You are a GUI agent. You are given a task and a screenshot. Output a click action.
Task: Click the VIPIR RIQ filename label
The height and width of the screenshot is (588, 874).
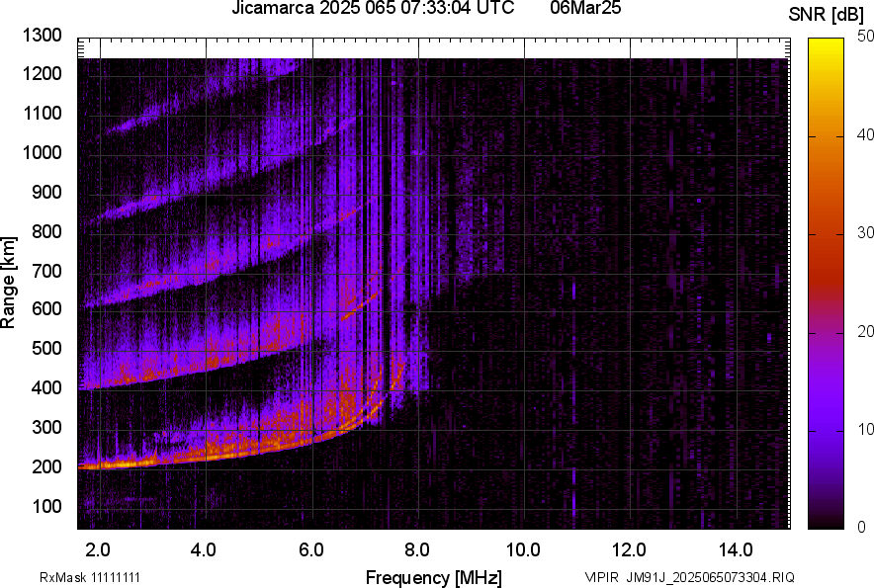pyautogui.click(x=689, y=577)
